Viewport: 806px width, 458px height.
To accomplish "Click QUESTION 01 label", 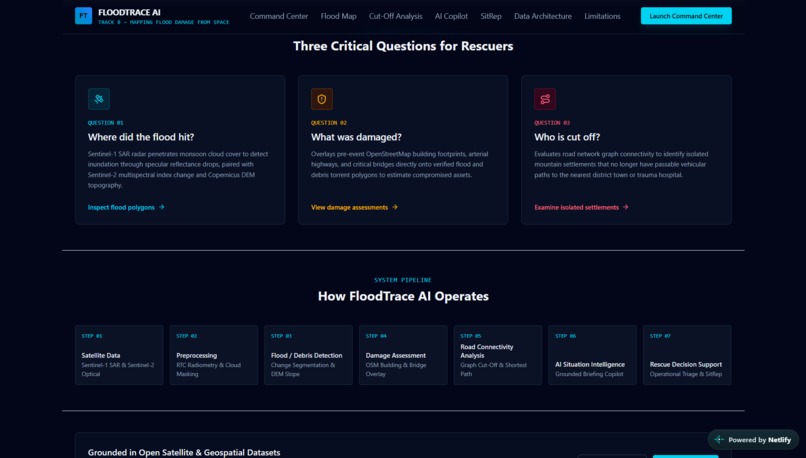I will [x=105, y=123].
